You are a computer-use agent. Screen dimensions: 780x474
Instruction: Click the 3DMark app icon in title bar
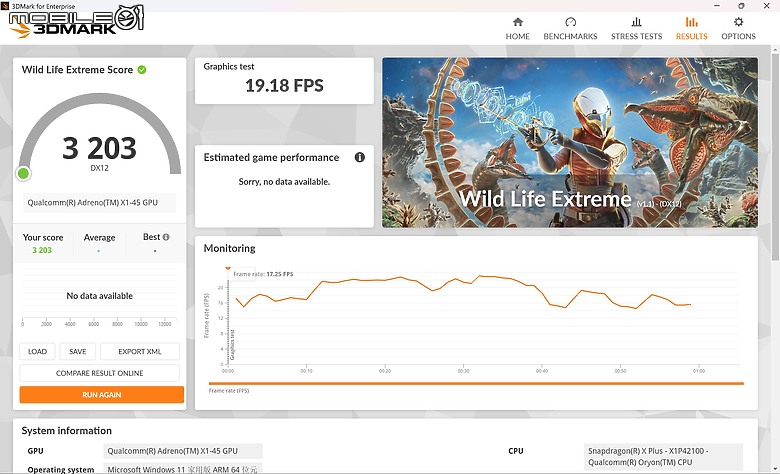(5, 6)
